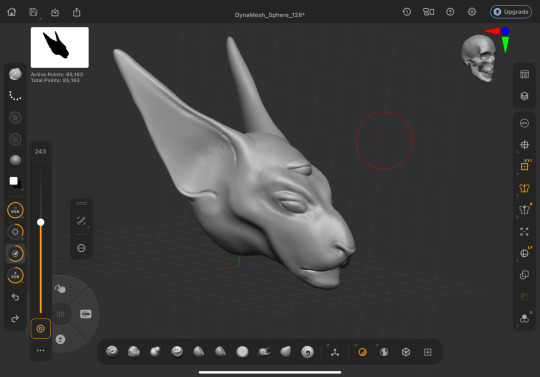
Task: Select the spiral brush, last in the brush bar
Action: 307,352
